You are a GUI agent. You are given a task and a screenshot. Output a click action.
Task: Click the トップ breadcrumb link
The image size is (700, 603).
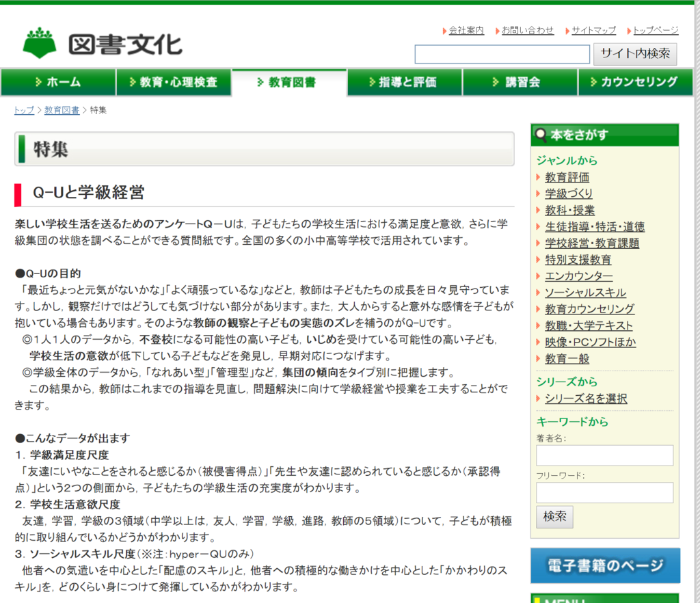(x=24, y=110)
